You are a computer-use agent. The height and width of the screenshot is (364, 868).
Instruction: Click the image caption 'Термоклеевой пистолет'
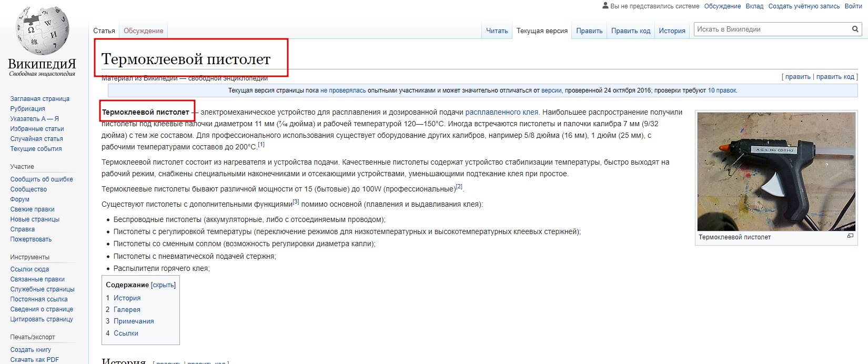734,237
